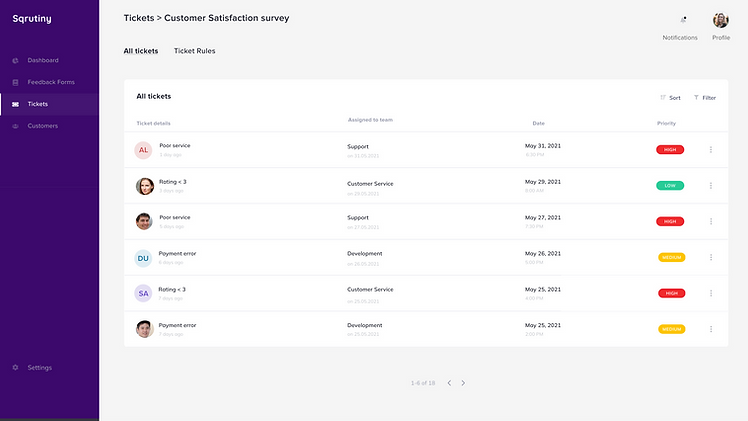Viewport: 748px width, 421px height.
Task: Click the Sort button label
Action: (x=675, y=98)
